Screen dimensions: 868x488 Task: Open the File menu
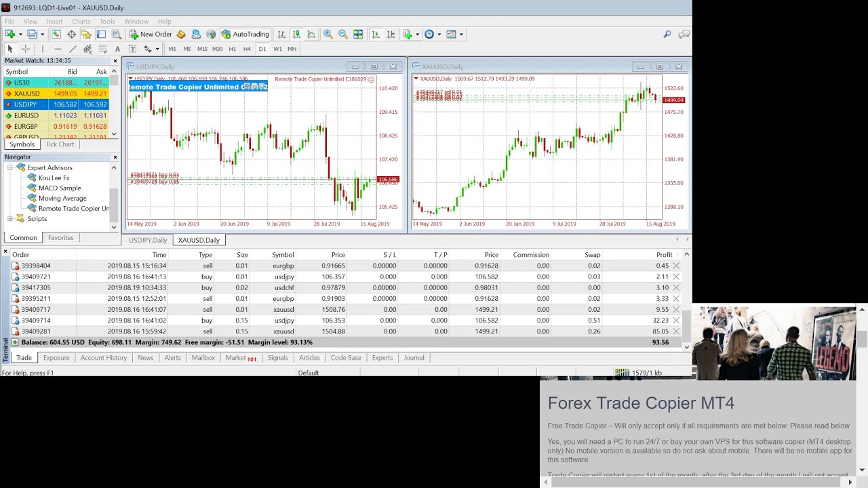(x=9, y=21)
